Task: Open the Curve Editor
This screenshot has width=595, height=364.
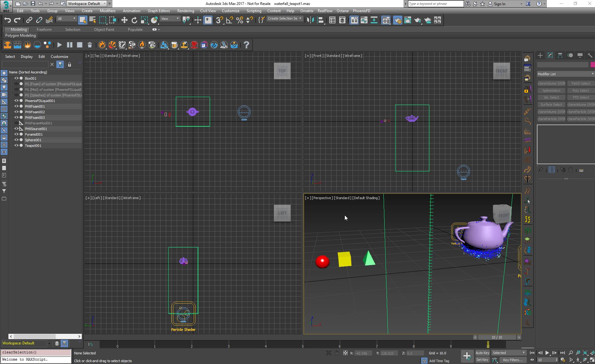Action: [364, 20]
